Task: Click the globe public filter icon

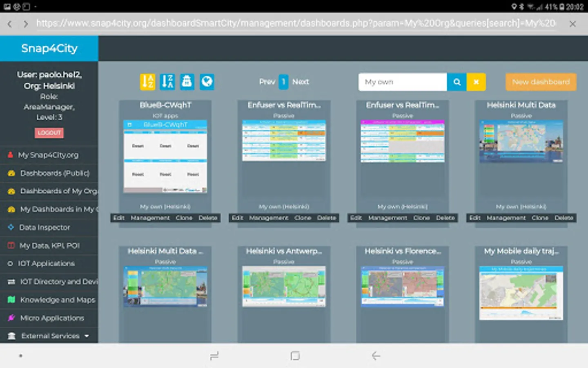Action: [x=207, y=82]
